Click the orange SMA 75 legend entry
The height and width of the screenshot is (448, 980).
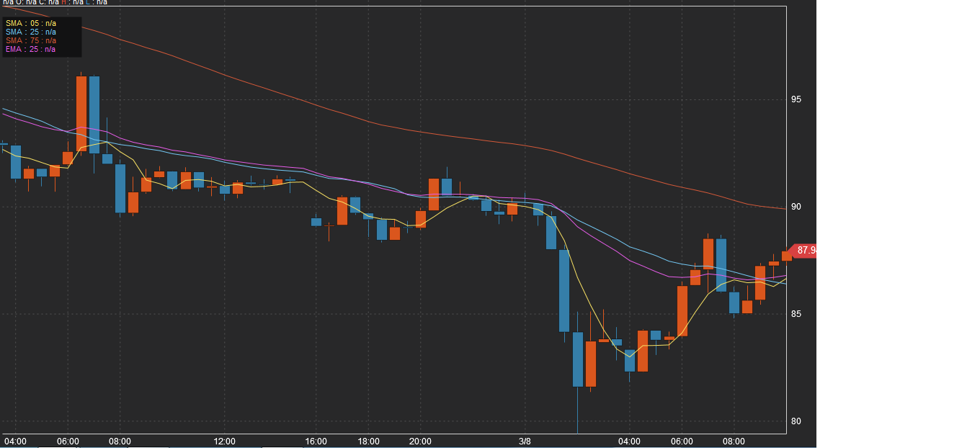coord(31,41)
